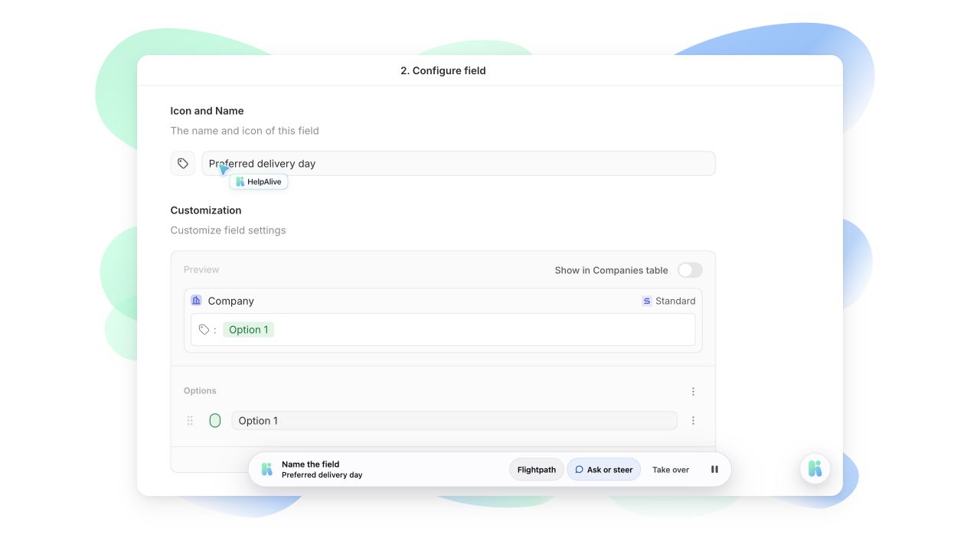Click the "Company" label in preview card
The width and height of the screenshot is (980, 551).
pos(231,301)
